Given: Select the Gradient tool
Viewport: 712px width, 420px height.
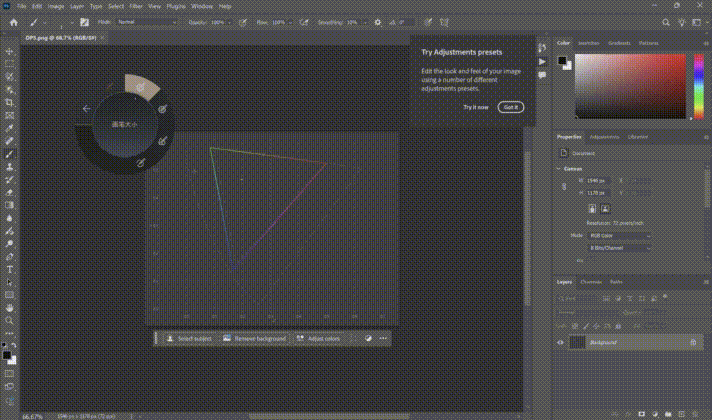Looking at the screenshot, I should click(x=9, y=205).
